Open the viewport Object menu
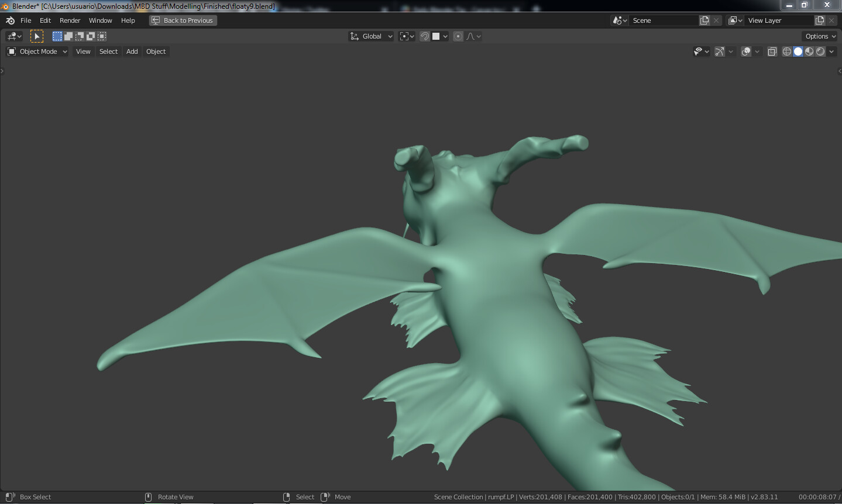This screenshot has width=842, height=504. click(x=156, y=51)
